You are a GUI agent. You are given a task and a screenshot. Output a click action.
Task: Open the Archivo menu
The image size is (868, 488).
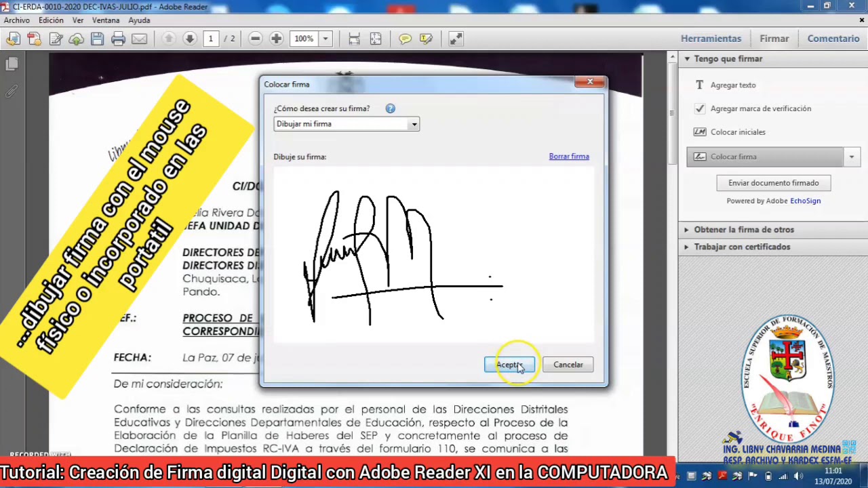(17, 20)
